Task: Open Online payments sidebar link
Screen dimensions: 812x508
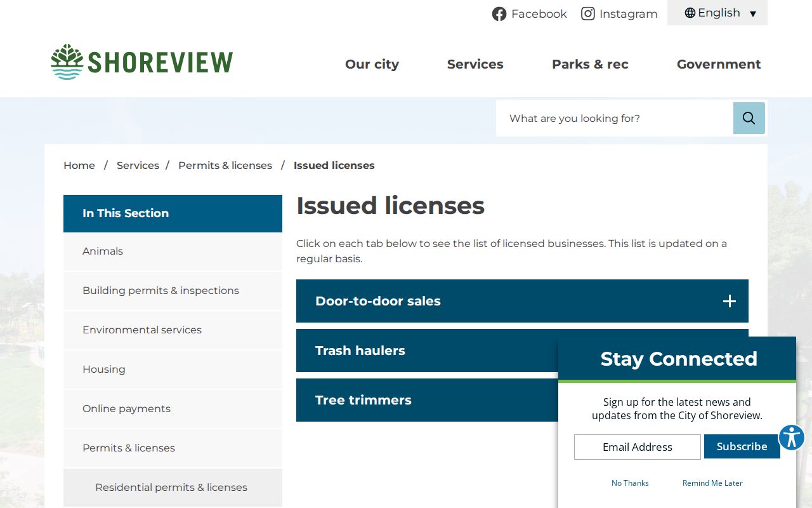Action: pos(173,409)
